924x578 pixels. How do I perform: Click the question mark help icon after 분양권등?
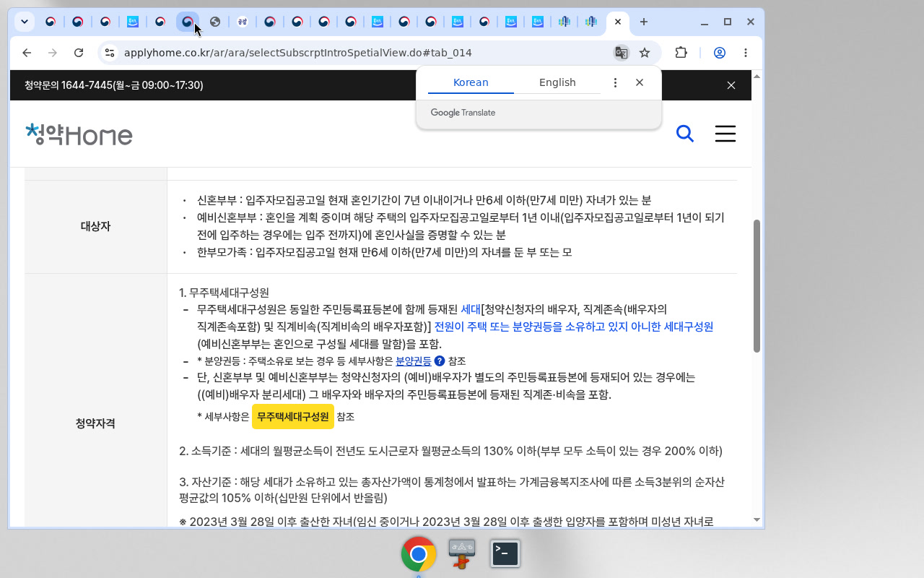pyautogui.click(x=440, y=361)
